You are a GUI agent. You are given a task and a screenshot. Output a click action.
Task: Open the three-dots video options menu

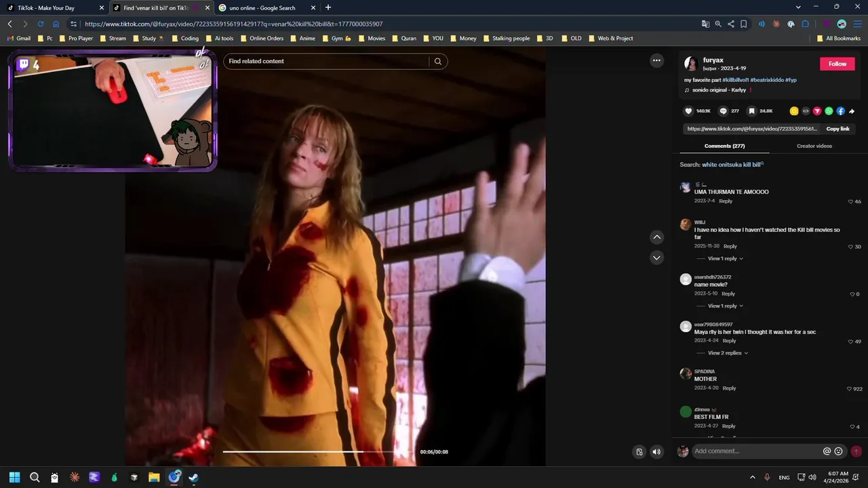[656, 60]
